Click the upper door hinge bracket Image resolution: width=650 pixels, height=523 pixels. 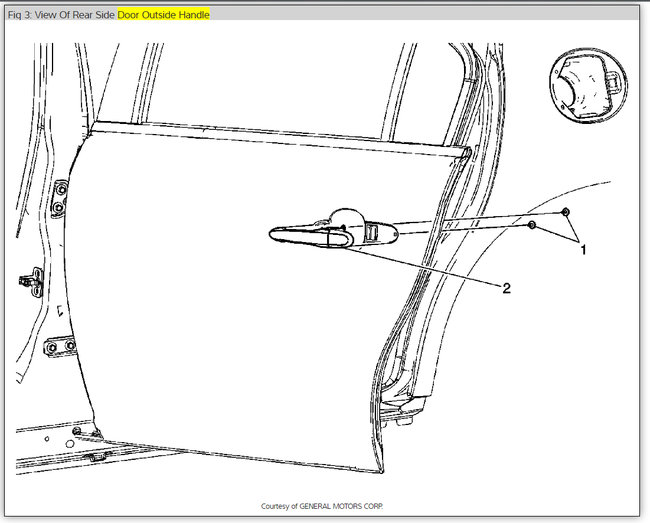[x=61, y=199]
